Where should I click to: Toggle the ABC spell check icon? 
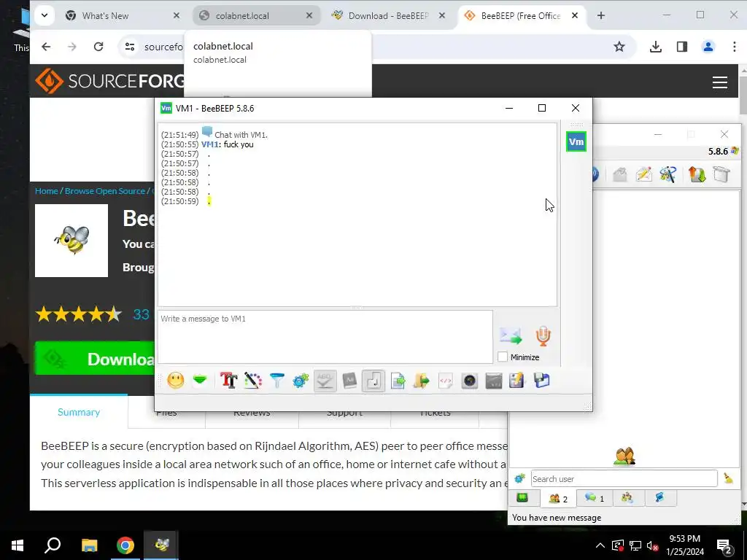[325, 381]
